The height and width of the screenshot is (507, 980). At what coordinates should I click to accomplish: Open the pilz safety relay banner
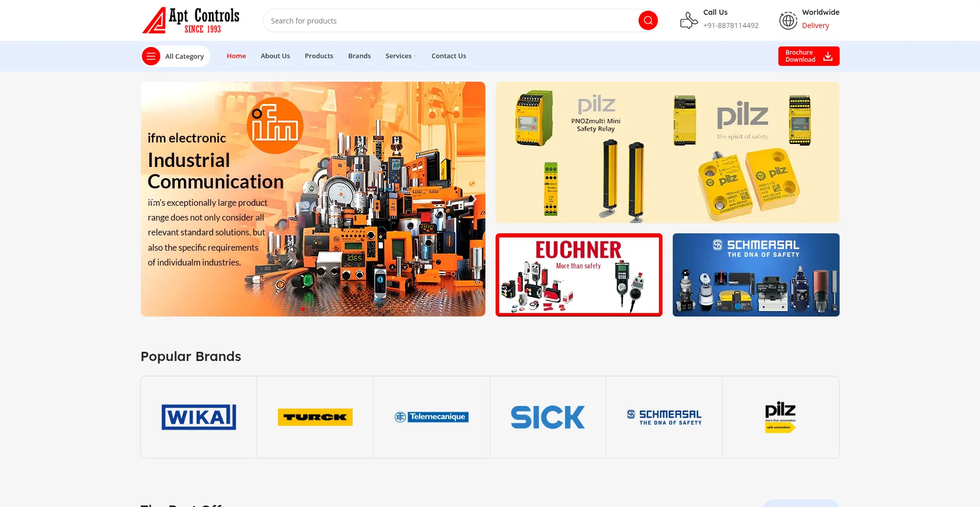coord(667,152)
